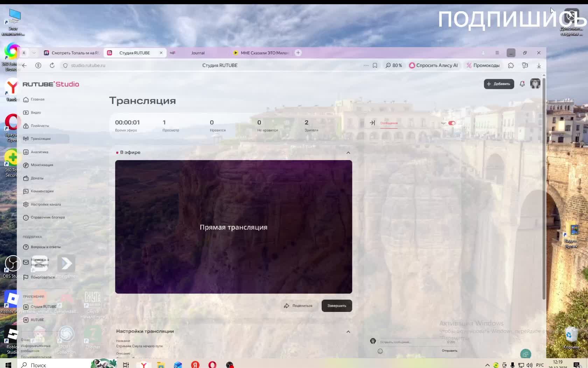Image resolution: width=588 pixels, height=368 pixels.
Task: Click the Прямая трансляция video preview
Action: pos(233,227)
